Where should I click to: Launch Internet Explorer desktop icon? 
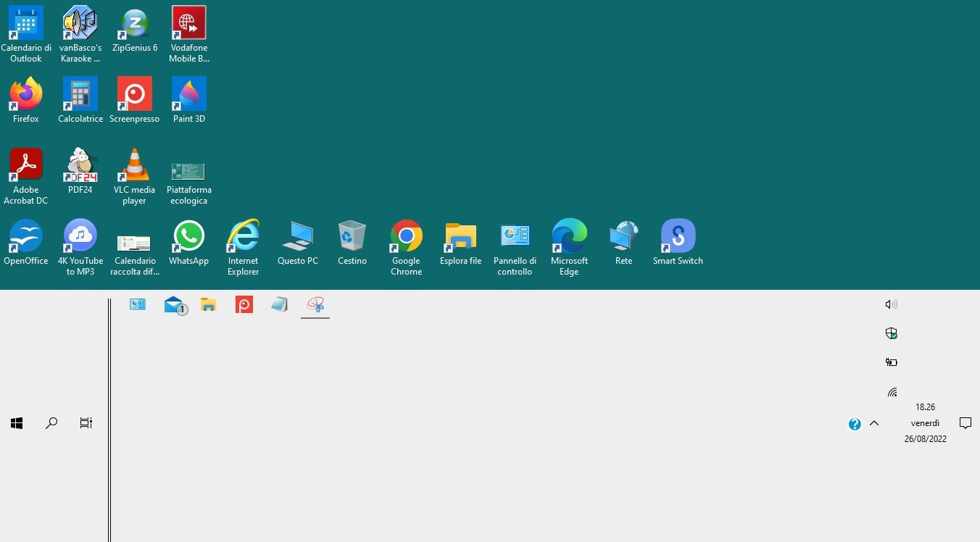click(244, 247)
